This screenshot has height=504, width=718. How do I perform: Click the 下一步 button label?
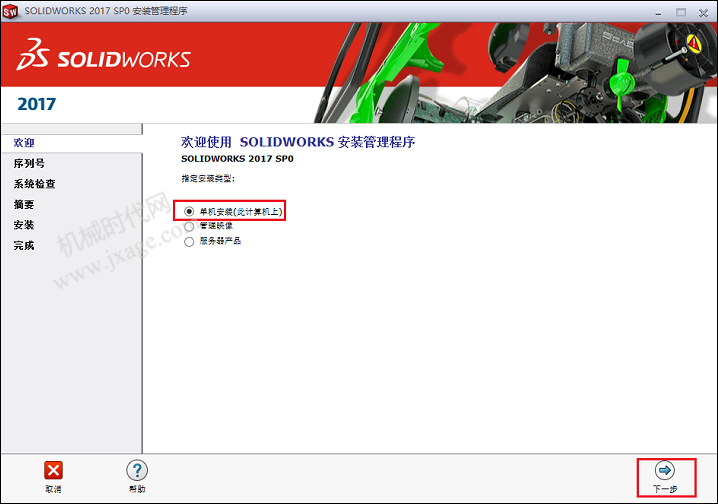[665, 489]
